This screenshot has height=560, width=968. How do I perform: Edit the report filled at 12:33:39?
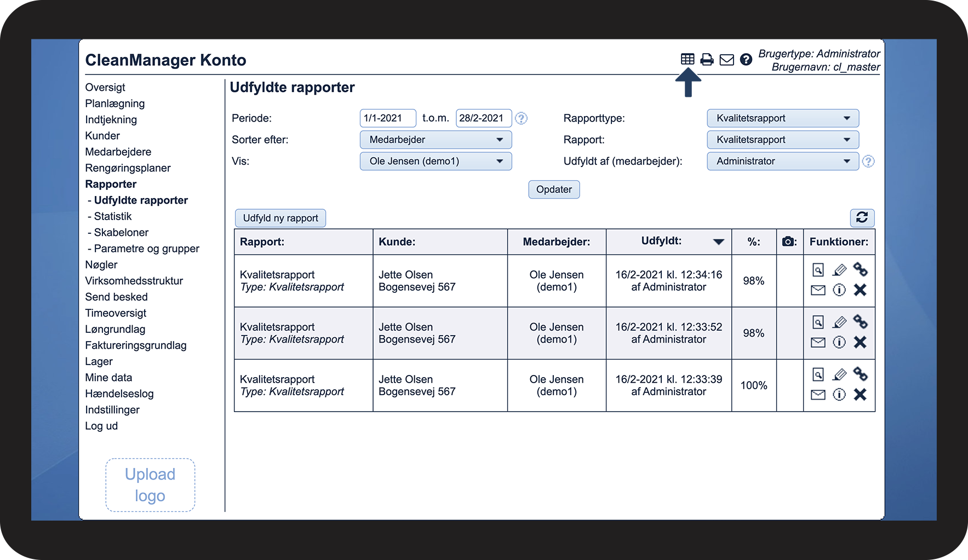[839, 374]
